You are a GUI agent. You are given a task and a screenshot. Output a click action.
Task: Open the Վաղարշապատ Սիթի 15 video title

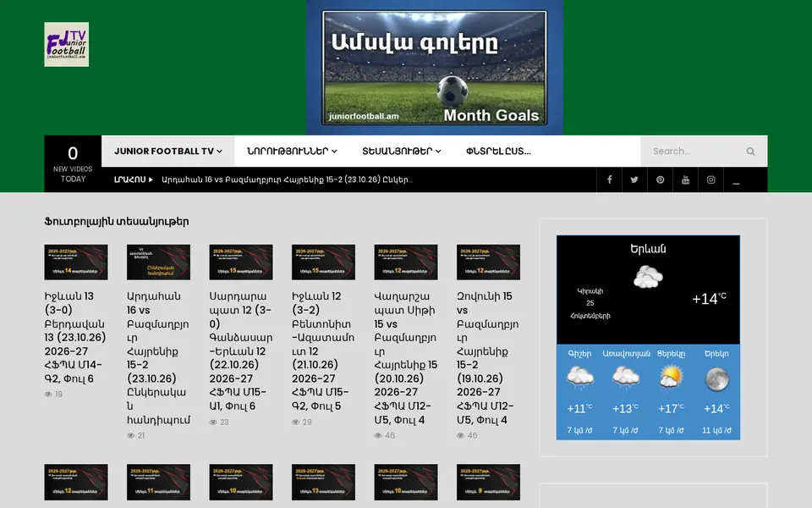[x=405, y=357]
